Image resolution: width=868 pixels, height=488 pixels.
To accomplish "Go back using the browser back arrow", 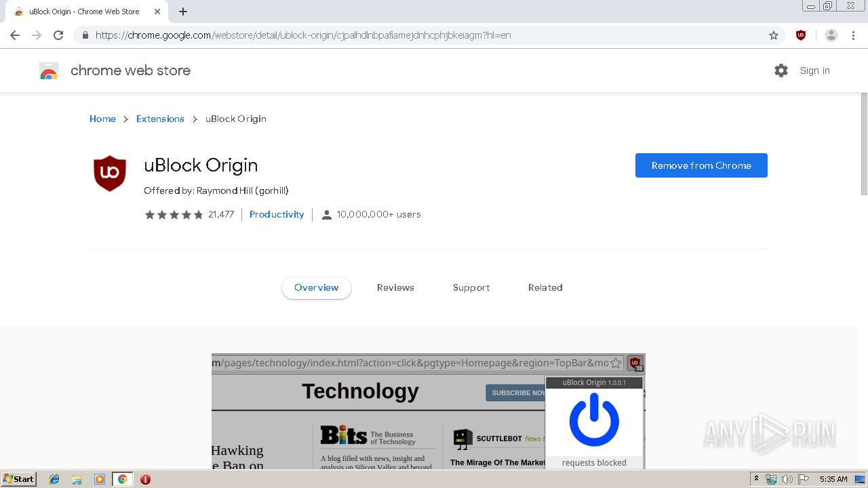I will pyautogui.click(x=15, y=35).
